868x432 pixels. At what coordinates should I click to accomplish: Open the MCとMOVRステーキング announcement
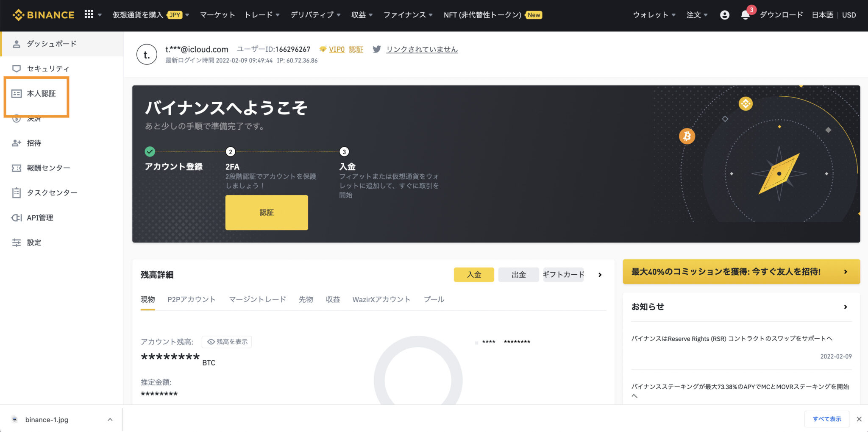pyautogui.click(x=740, y=391)
